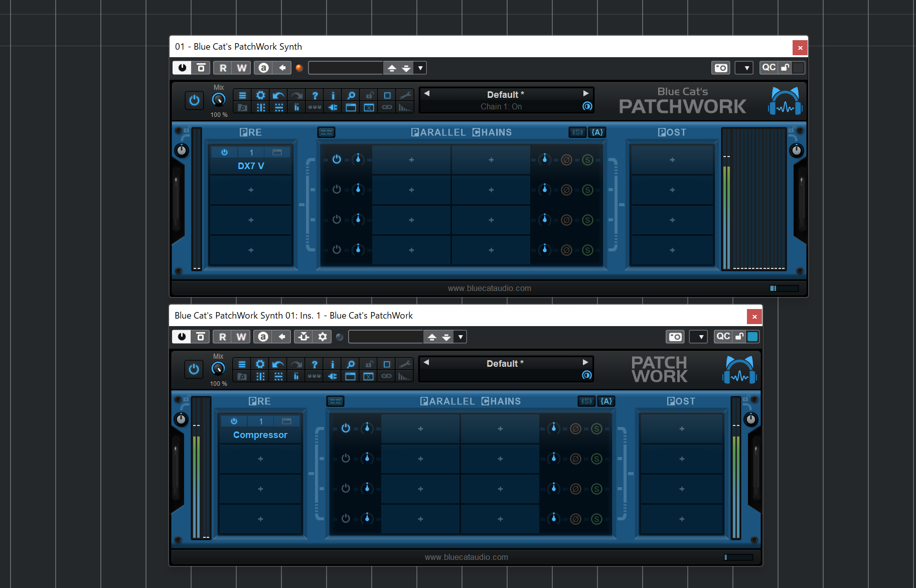Viewport: 916px width, 588px height.
Task: Click the circular icon in PatchWork Synth preset display
Action: [x=587, y=106]
